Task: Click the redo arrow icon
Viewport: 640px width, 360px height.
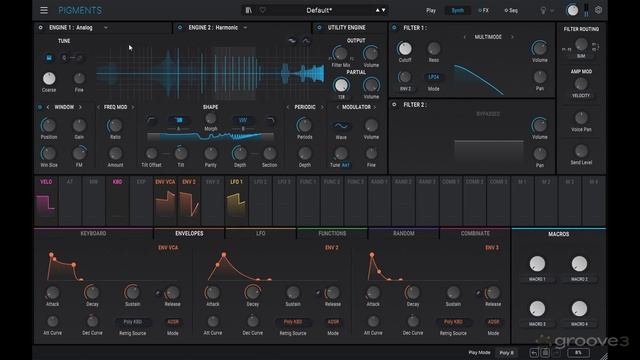Action: pyautogui.click(x=556, y=353)
